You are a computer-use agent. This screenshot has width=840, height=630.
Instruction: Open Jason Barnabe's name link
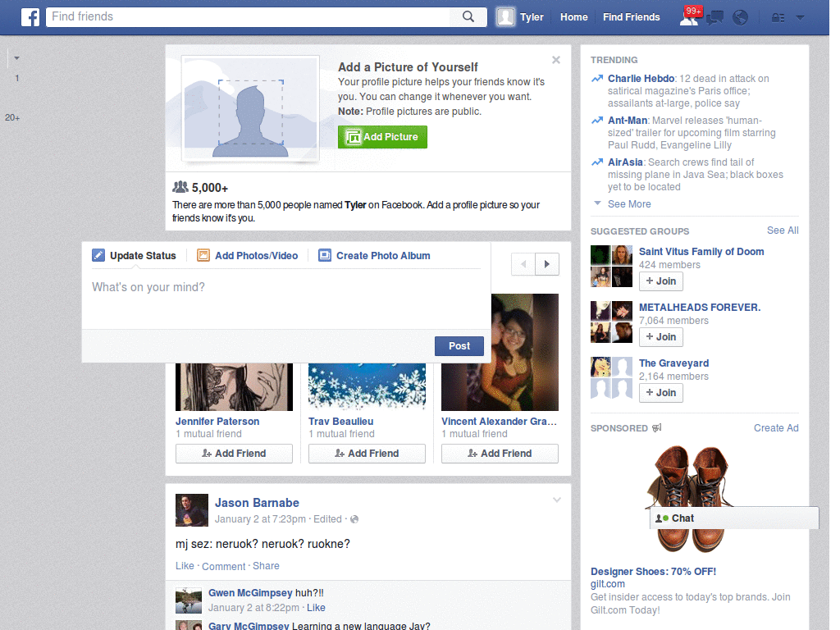coord(257,503)
